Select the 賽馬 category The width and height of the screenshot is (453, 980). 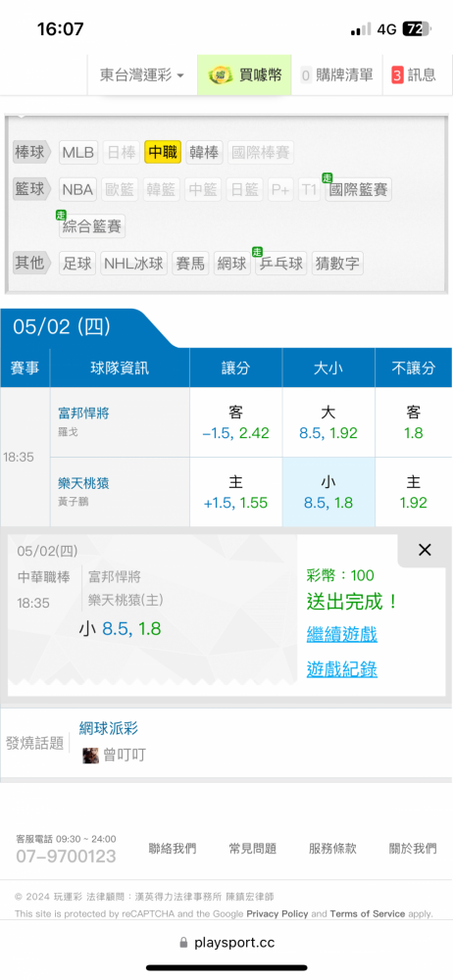click(x=190, y=263)
